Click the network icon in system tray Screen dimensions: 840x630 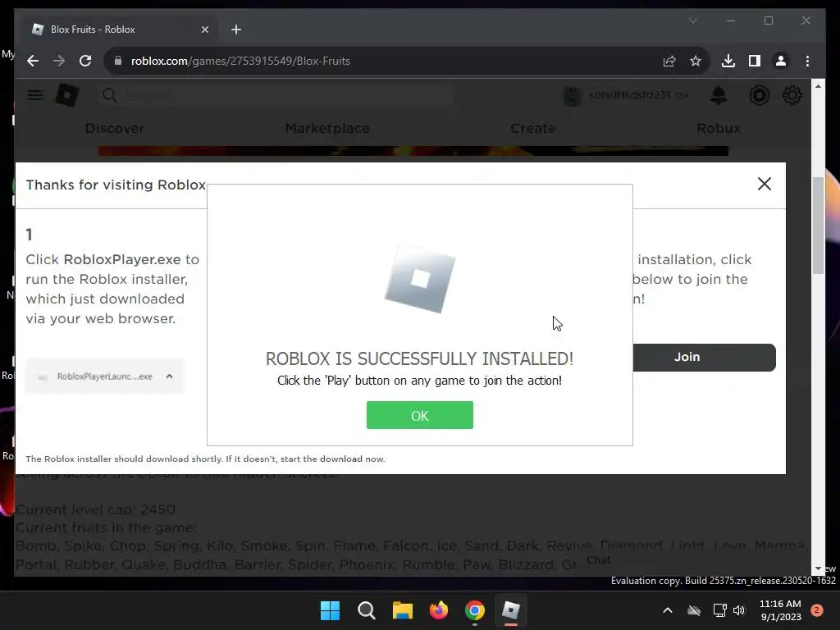pyautogui.click(x=719, y=610)
